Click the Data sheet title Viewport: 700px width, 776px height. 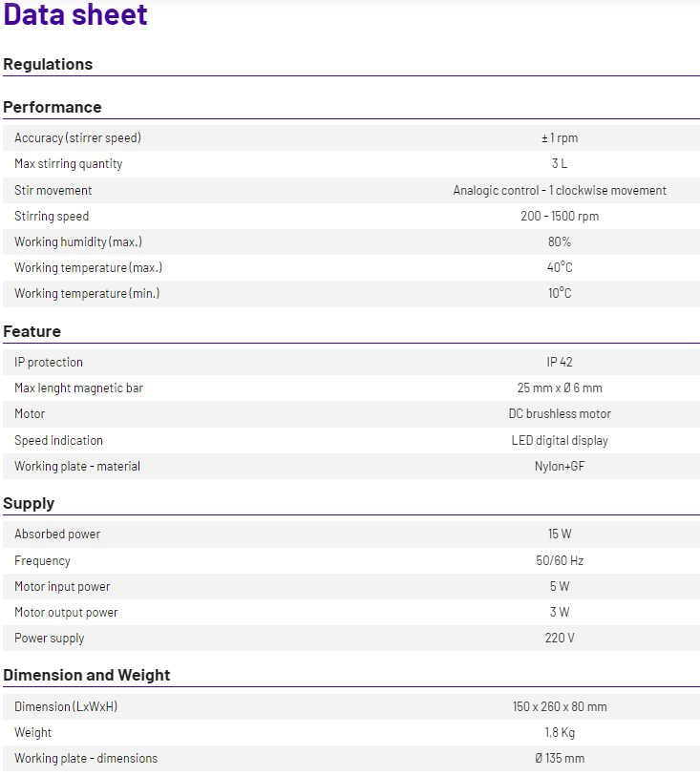(76, 15)
